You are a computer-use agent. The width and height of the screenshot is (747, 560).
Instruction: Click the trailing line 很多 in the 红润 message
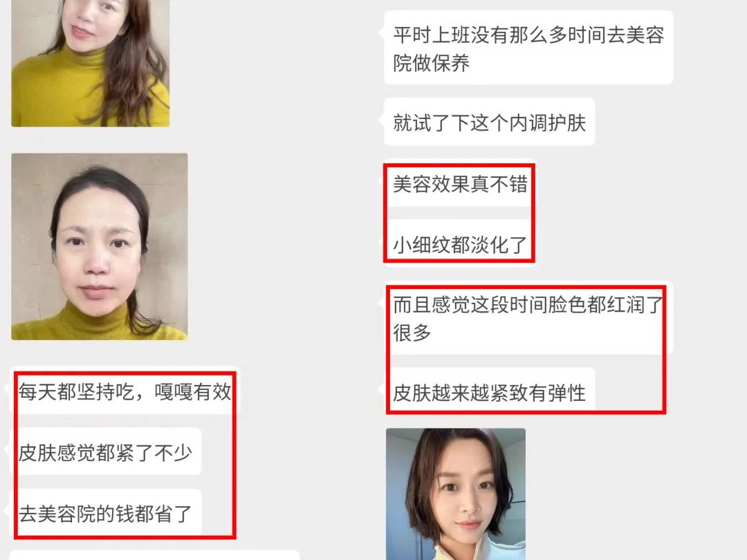[412, 333]
